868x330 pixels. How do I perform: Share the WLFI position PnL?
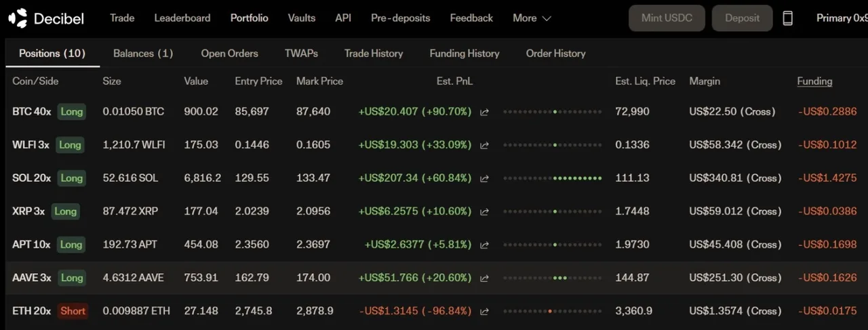[484, 145]
